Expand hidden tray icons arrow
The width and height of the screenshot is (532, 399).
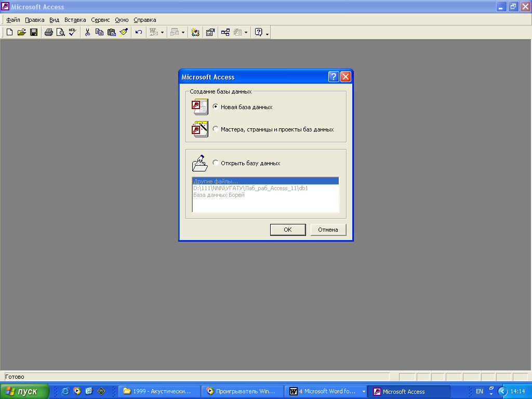point(502,391)
